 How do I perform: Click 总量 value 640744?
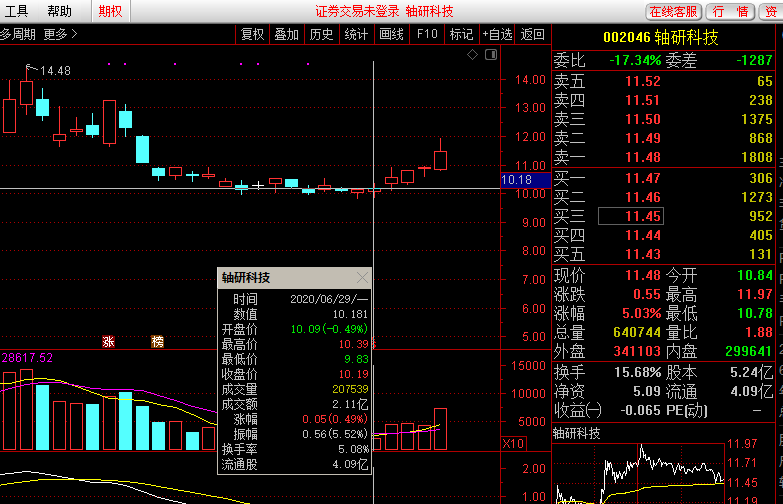(x=637, y=332)
